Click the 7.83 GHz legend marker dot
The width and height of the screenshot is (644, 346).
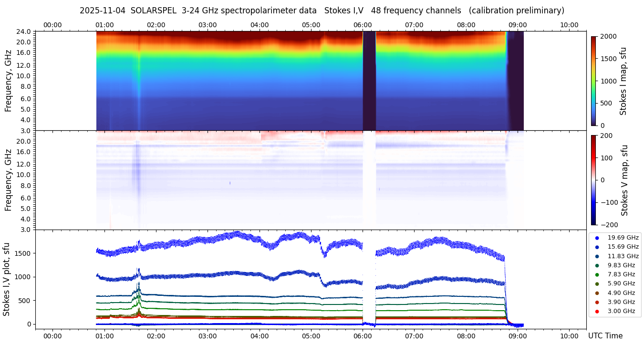(597, 274)
